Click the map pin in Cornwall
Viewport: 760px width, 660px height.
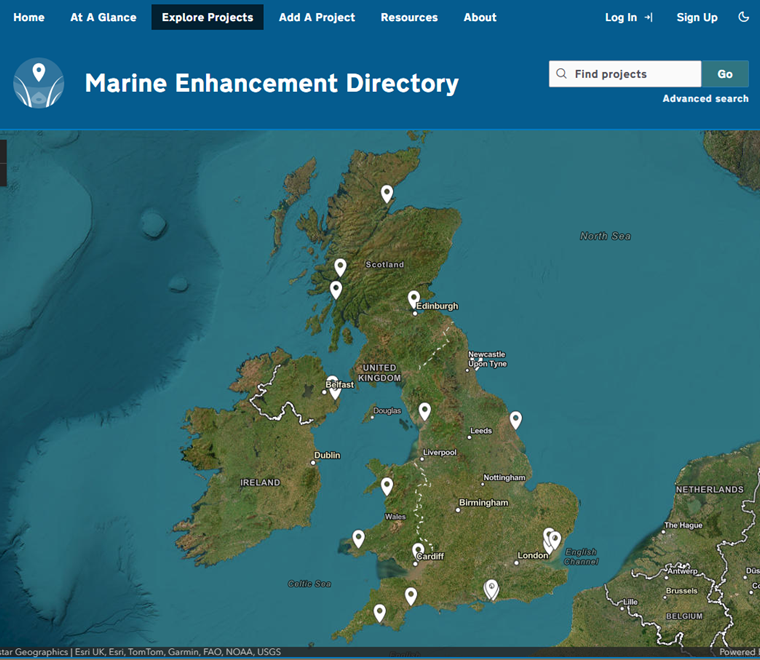[379, 612]
